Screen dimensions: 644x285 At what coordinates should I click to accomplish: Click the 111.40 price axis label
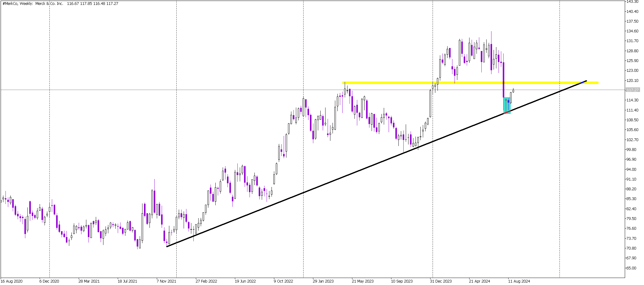click(632, 110)
